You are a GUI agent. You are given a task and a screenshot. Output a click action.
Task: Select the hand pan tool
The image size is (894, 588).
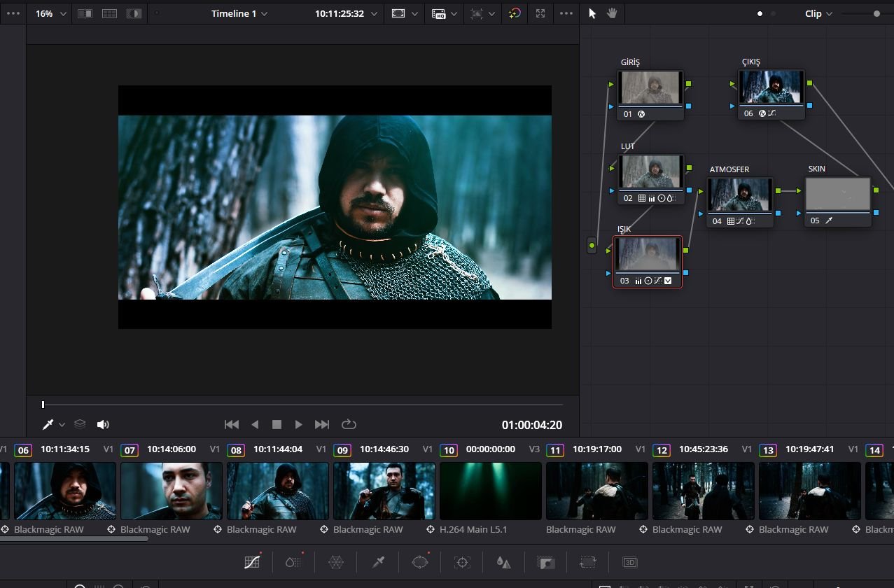(x=612, y=13)
